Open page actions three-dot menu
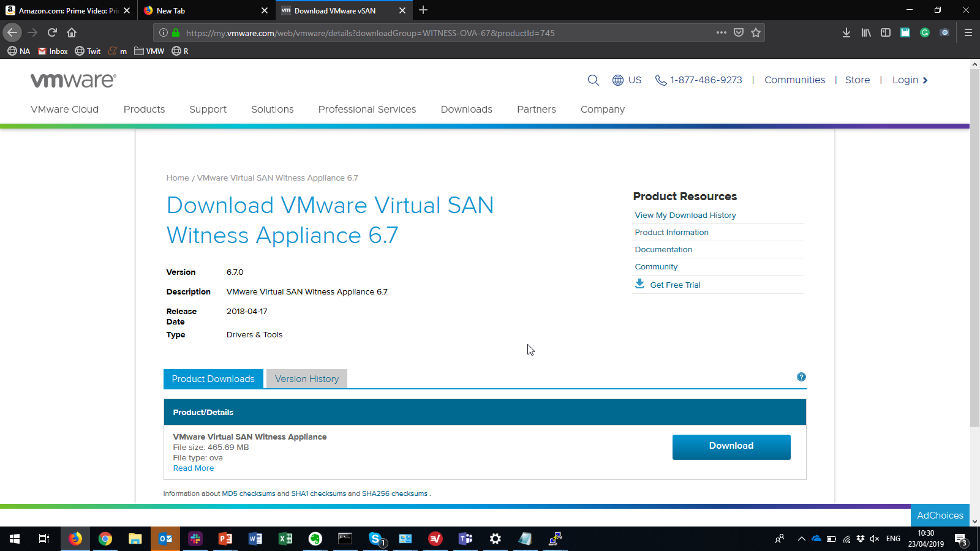This screenshot has height=551, width=980. pos(722,32)
